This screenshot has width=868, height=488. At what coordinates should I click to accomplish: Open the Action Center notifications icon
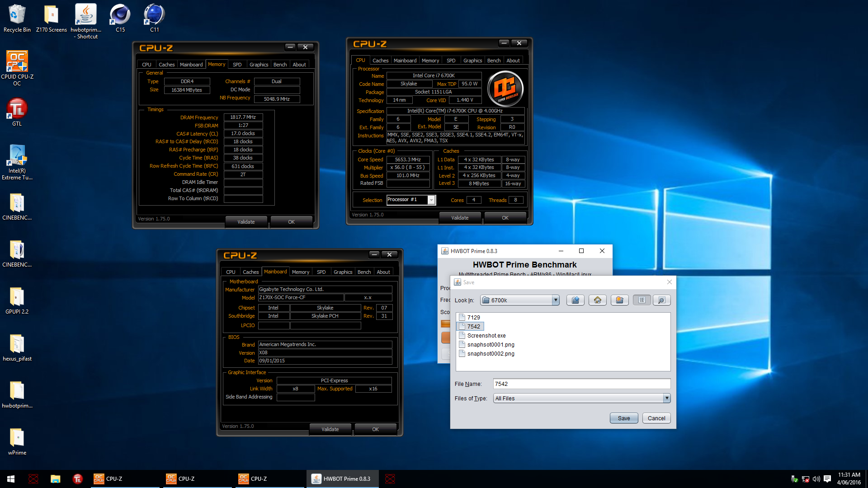827,479
